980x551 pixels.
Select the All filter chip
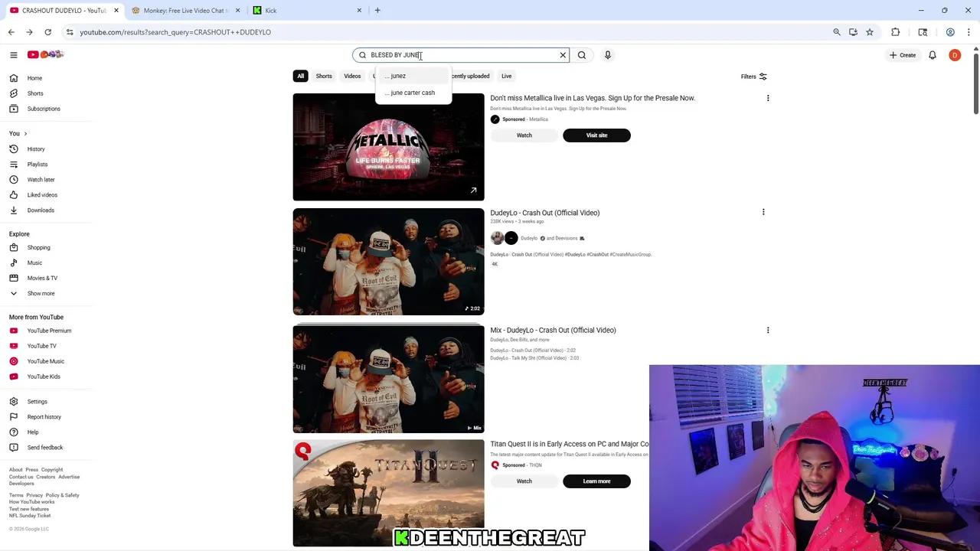pos(301,76)
